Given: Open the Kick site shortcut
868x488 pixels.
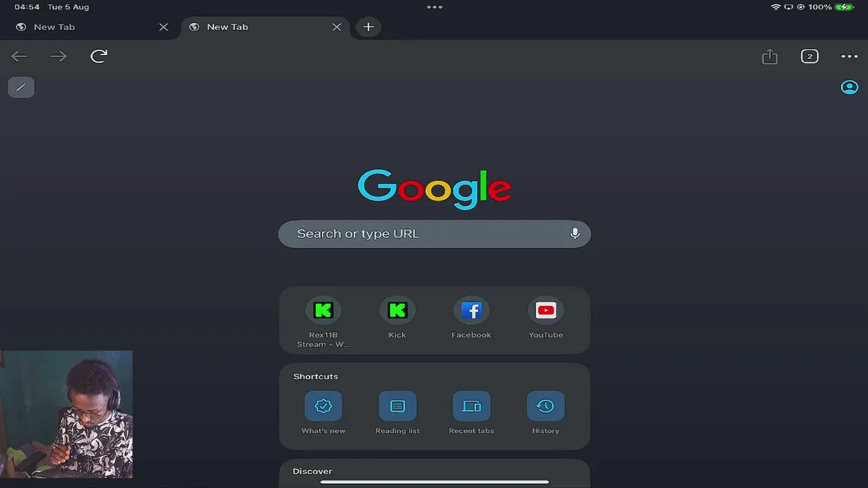Looking at the screenshot, I should coord(397,317).
